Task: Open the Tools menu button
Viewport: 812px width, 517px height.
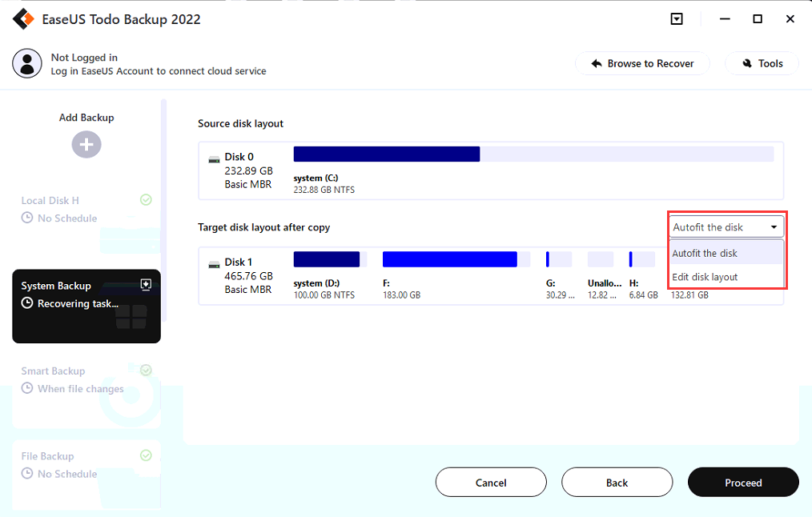Action: coord(762,63)
